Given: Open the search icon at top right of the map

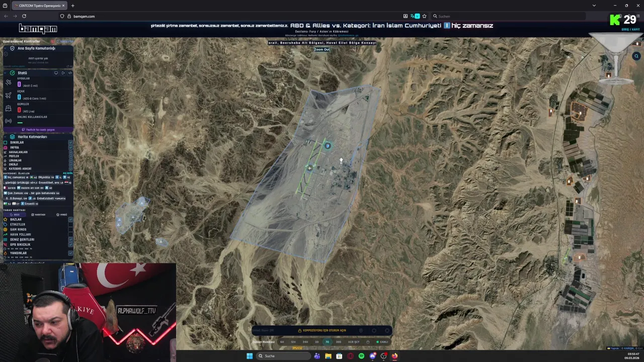Looking at the screenshot, I should click(x=636, y=56).
